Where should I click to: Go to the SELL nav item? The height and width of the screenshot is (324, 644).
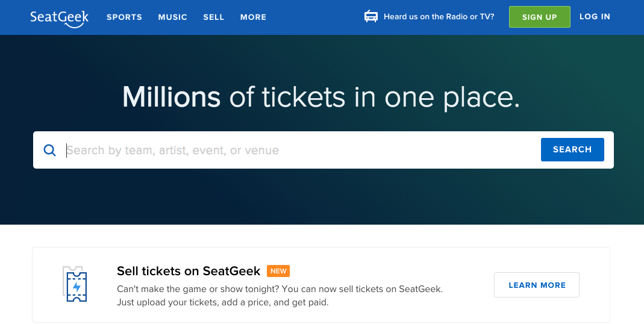click(x=213, y=17)
